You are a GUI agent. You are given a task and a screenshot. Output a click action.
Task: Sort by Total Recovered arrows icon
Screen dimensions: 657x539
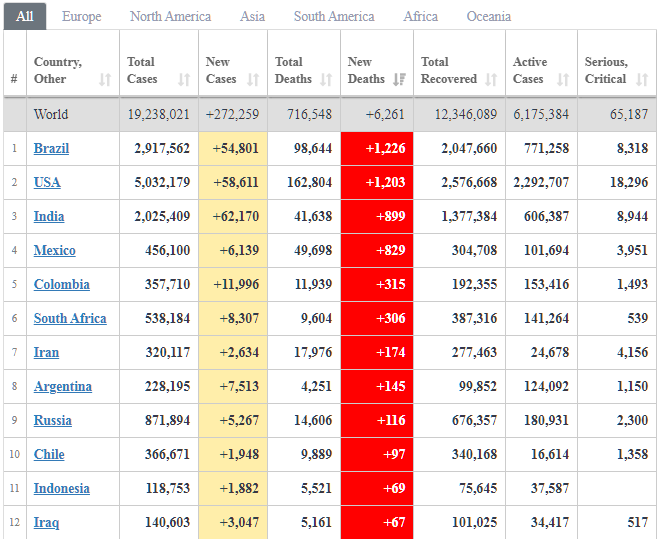coord(491,80)
